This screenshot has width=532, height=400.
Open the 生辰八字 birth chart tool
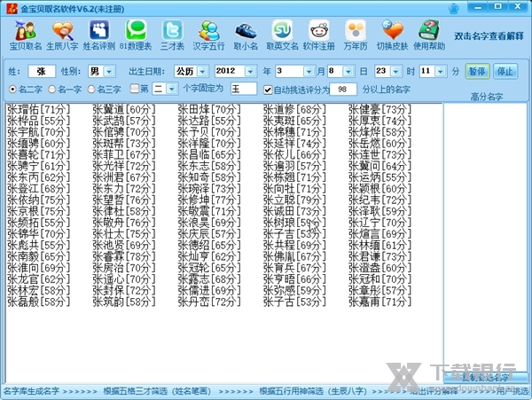(x=62, y=35)
